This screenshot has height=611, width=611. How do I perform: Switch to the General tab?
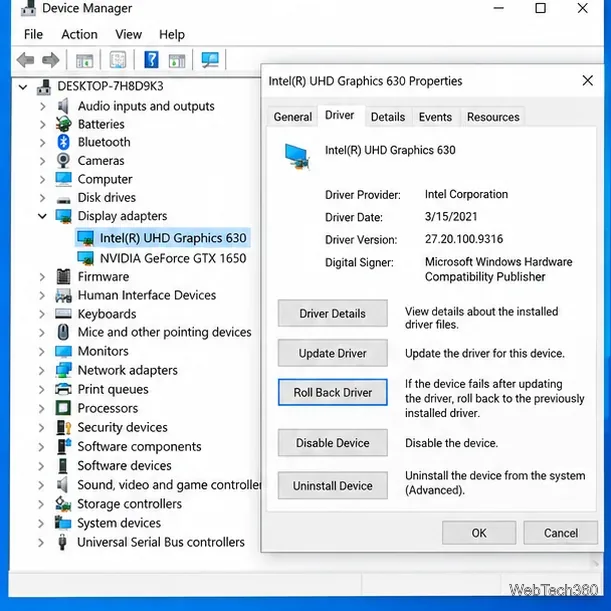(293, 117)
